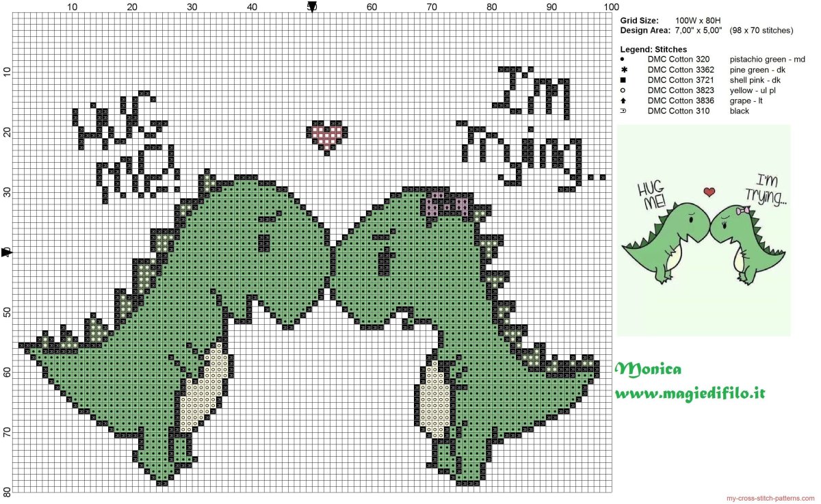Click the grape up-arrow legend symbol
Viewport: 821px width, 504px height.
[x=623, y=101]
